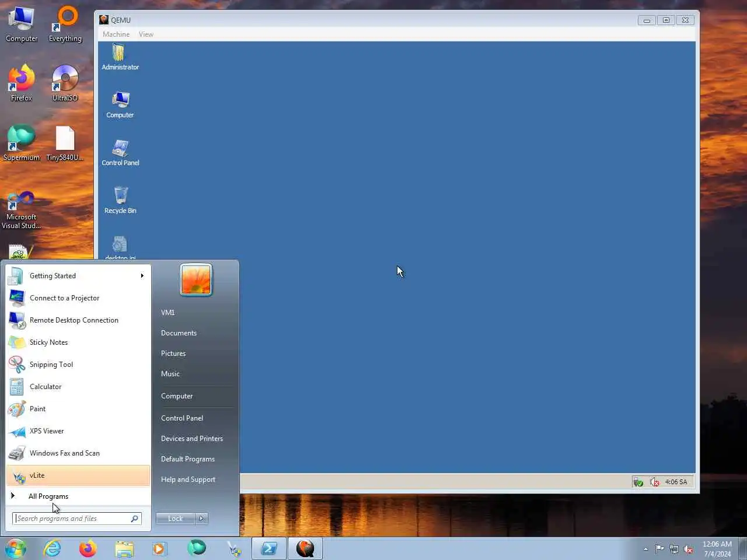Launch XPS Viewer
This screenshot has height=560, width=747.
point(78,431)
